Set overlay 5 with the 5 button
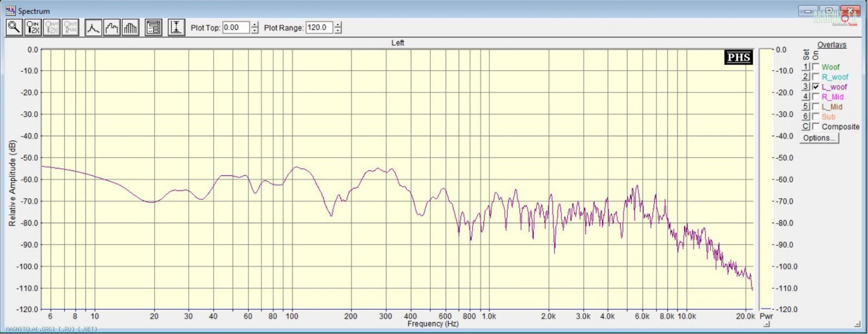This screenshot has width=868, height=334. (806, 106)
